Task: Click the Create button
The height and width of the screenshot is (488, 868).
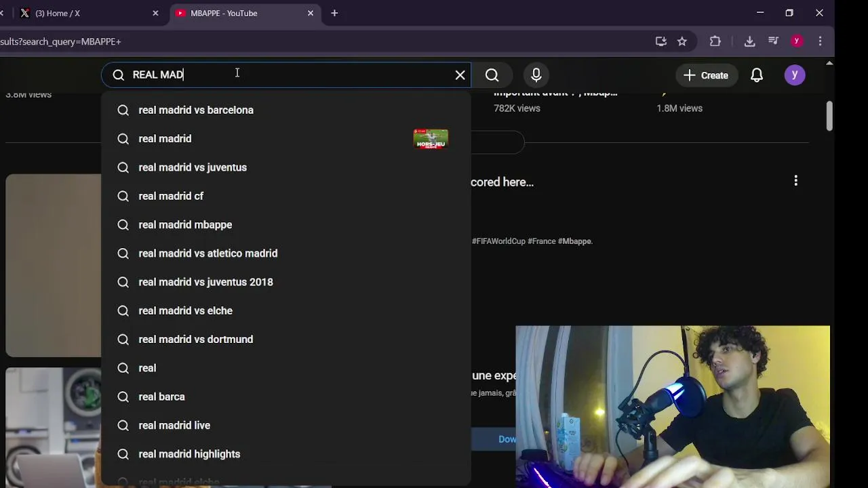Action: [706, 75]
